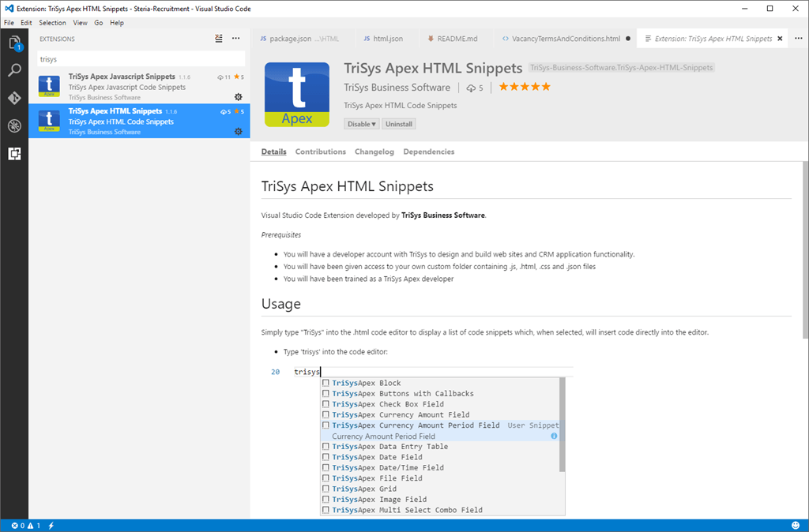Screen dimensions: 809x532
Task: Click the smiley feedback icon in status bar
Action: click(796, 526)
